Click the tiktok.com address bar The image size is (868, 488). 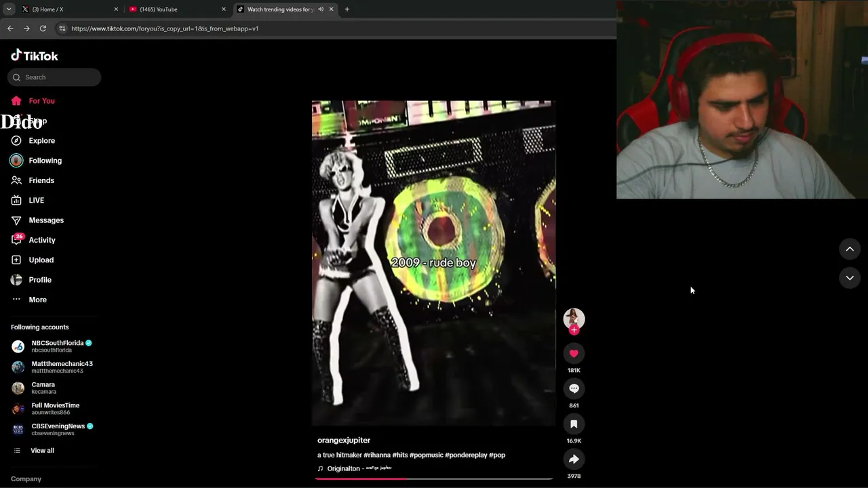coord(336,28)
